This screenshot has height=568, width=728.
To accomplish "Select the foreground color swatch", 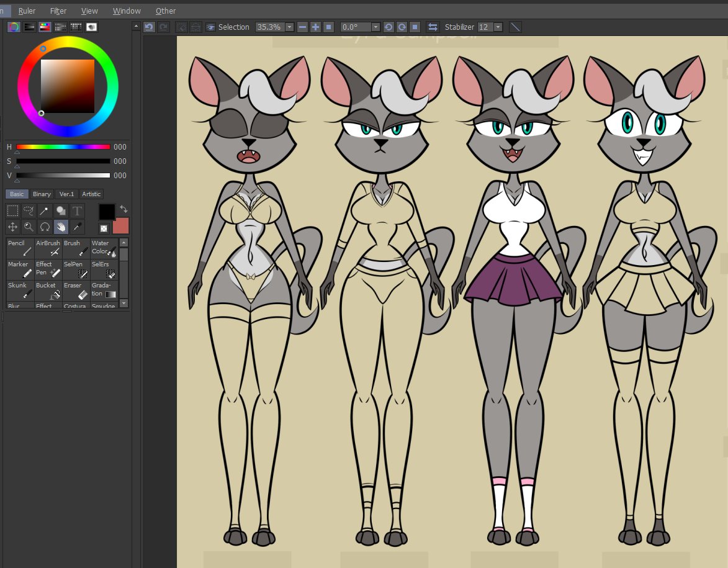I will pos(107,212).
